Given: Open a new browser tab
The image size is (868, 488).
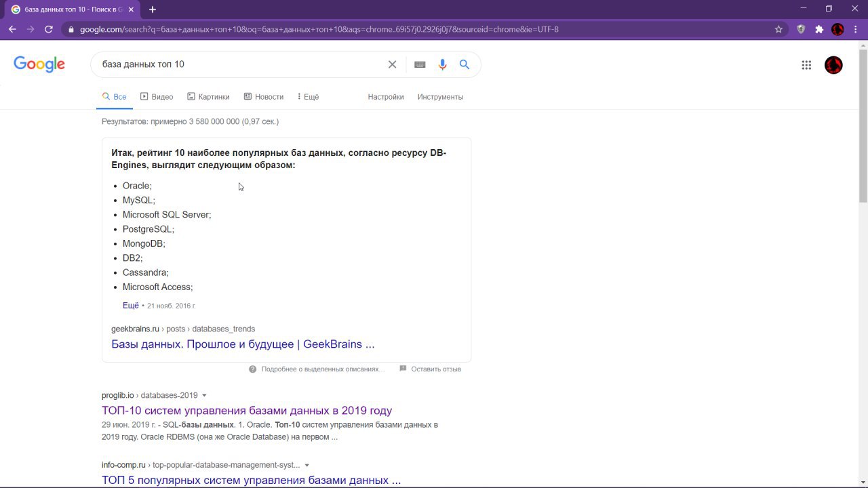Looking at the screenshot, I should (x=153, y=9).
